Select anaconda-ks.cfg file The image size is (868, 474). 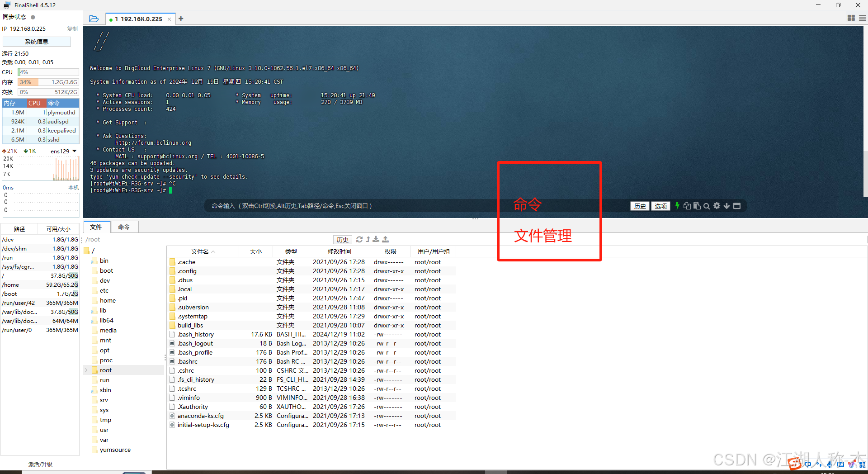311,416
